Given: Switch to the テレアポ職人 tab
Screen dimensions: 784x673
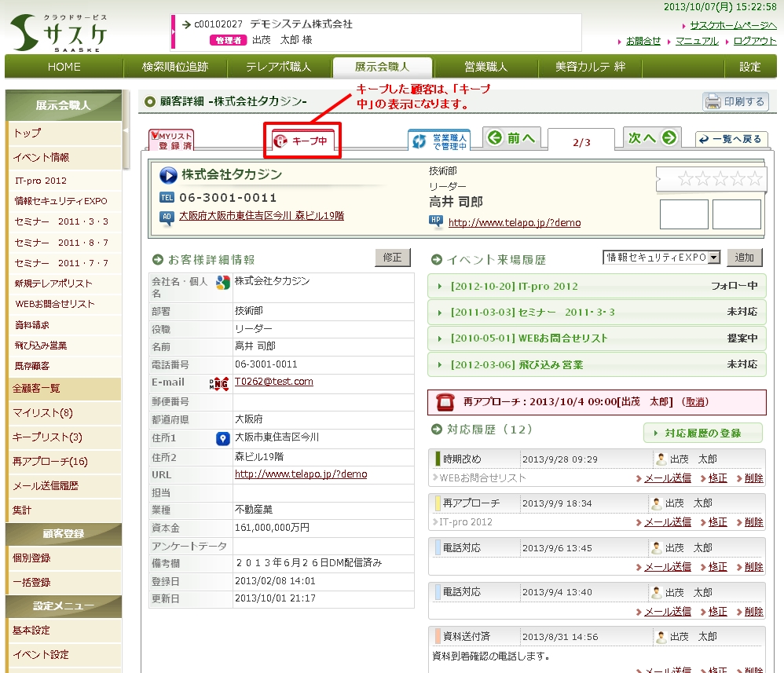Looking at the screenshot, I should [x=278, y=67].
